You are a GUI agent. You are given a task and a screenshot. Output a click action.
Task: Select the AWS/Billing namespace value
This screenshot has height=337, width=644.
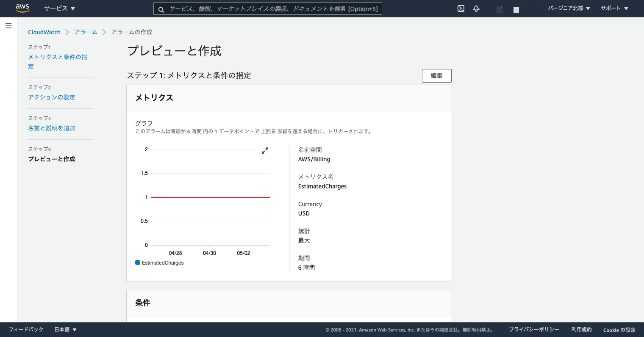click(x=314, y=160)
